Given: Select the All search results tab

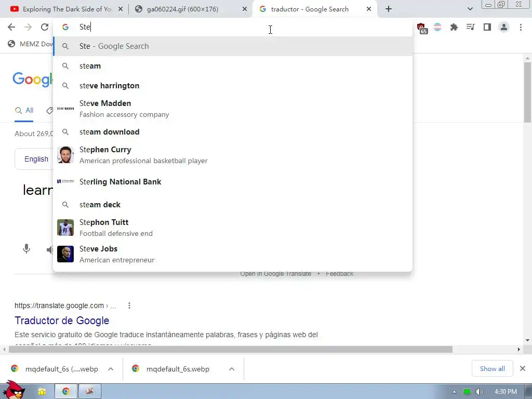Looking at the screenshot, I should click(24, 111).
